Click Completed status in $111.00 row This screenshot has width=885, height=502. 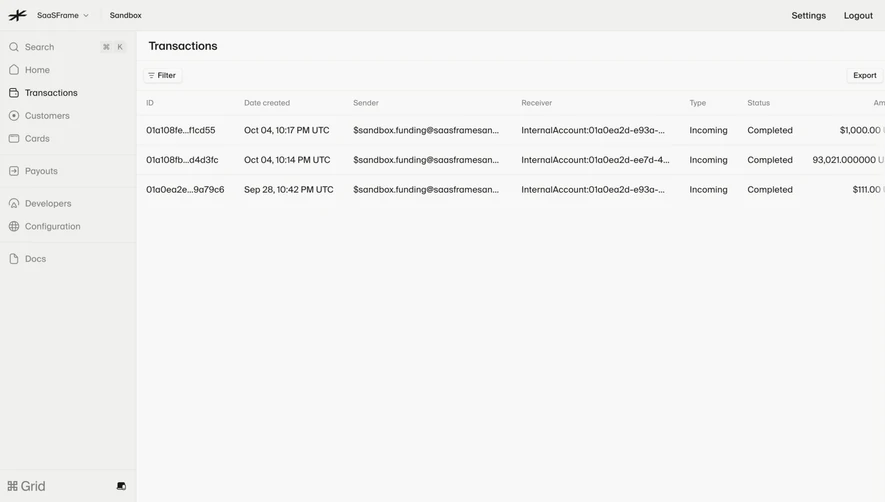click(770, 190)
